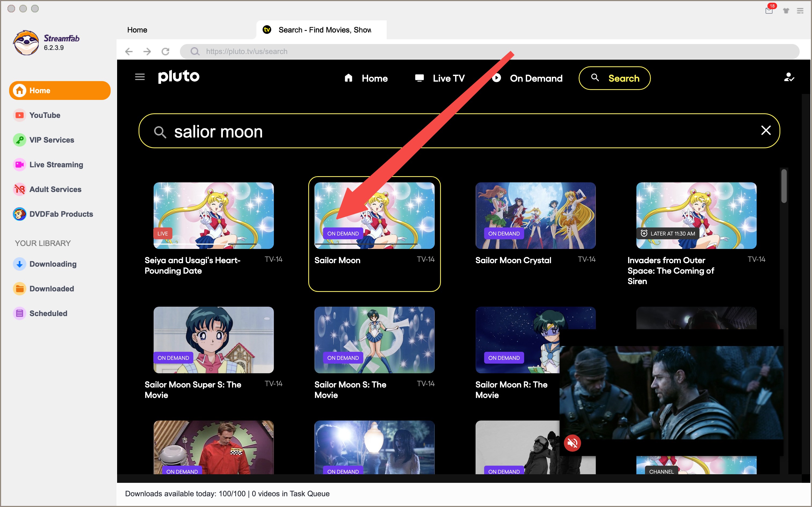Image resolution: width=812 pixels, height=507 pixels.
Task: Open Sailor Moon Super S: The Movie thumbnail
Action: tap(213, 340)
